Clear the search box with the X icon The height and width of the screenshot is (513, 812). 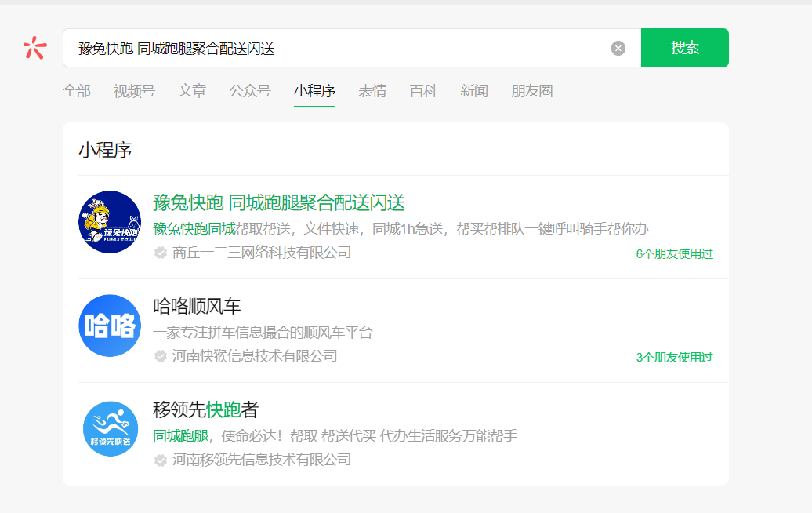point(618,48)
